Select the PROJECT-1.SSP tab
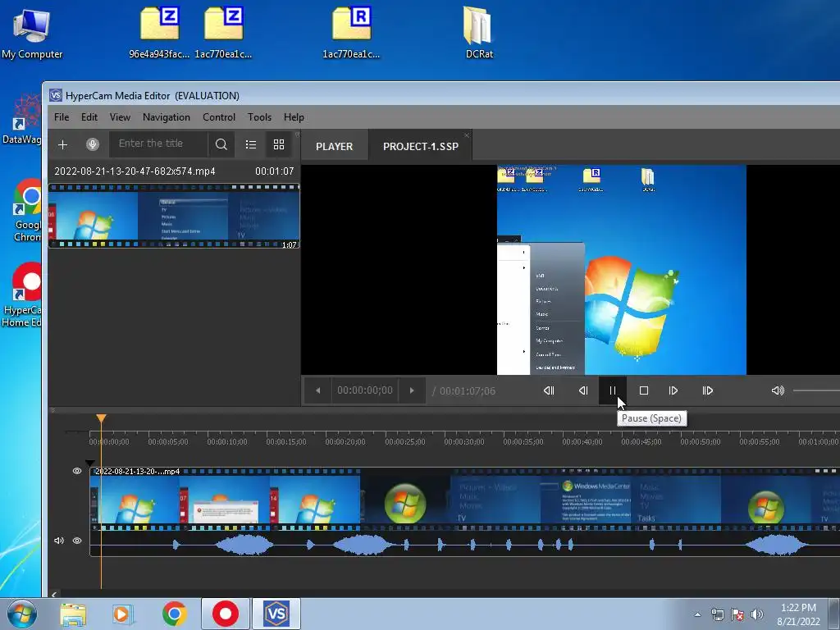The image size is (840, 630). click(421, 146)
